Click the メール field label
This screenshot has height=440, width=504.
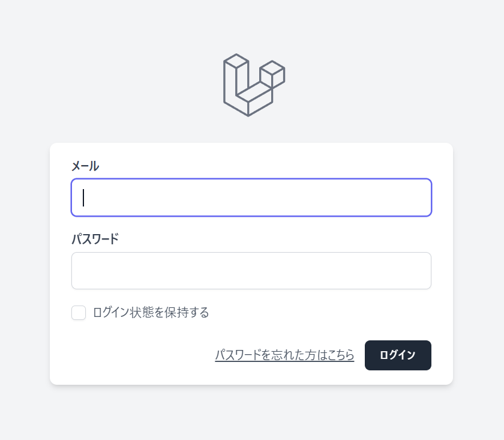(x=85, y=166)
